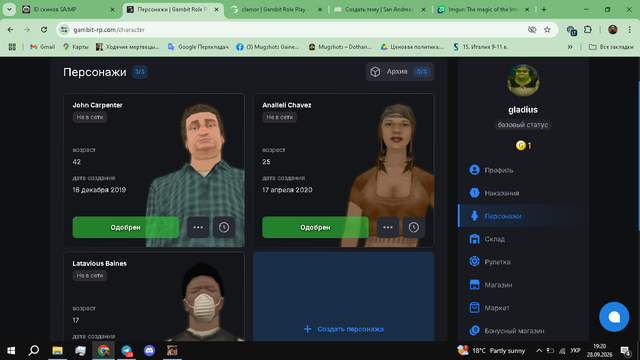This screenshot has height=360, width=640.
Task: Click the Одобрен button for Analleli Chavez
Action: pos(315,227)
